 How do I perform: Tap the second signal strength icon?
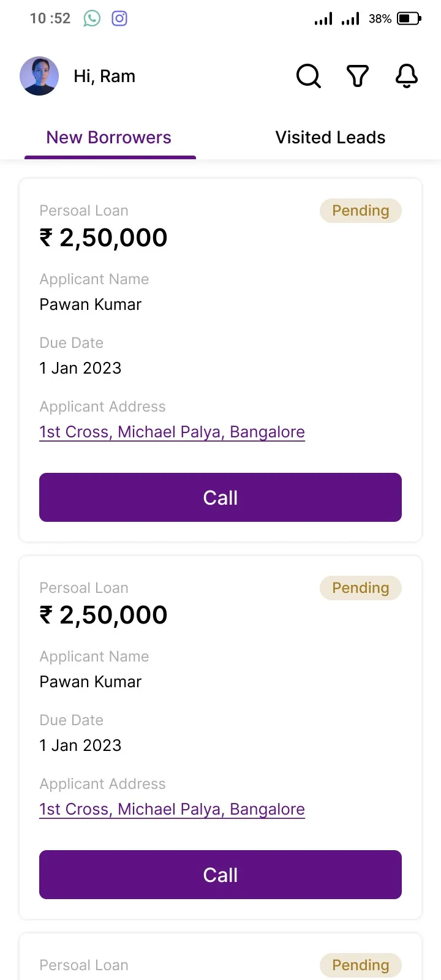pos(350,18)
